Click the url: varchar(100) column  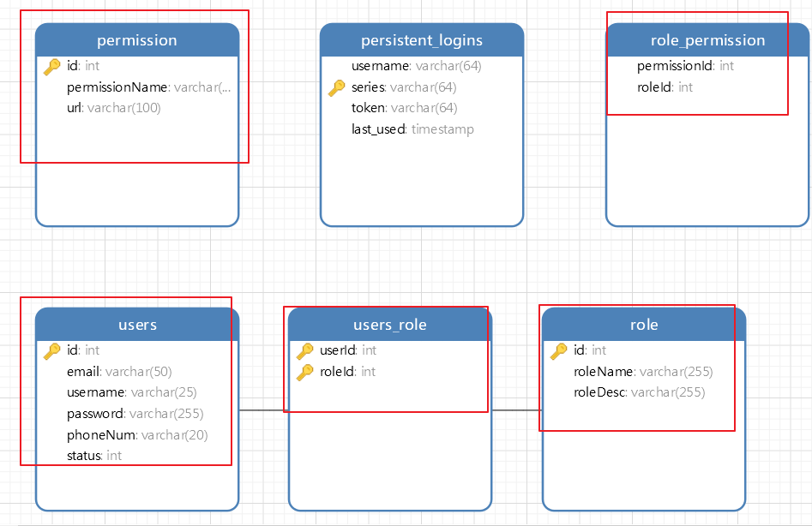(x=114, y=108)
